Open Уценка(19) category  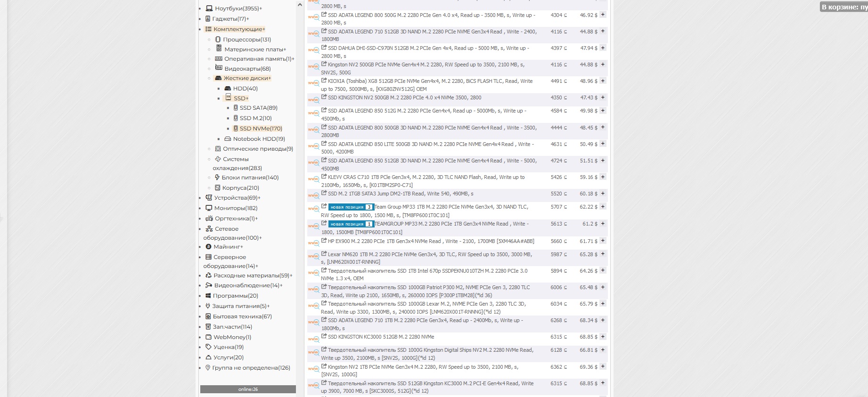(229, 347)
